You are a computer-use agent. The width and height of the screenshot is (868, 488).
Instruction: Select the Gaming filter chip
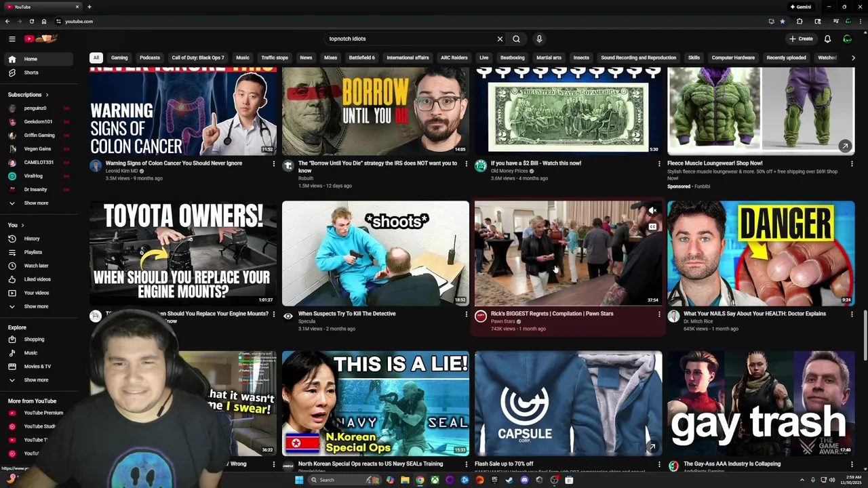pos(119,58)
